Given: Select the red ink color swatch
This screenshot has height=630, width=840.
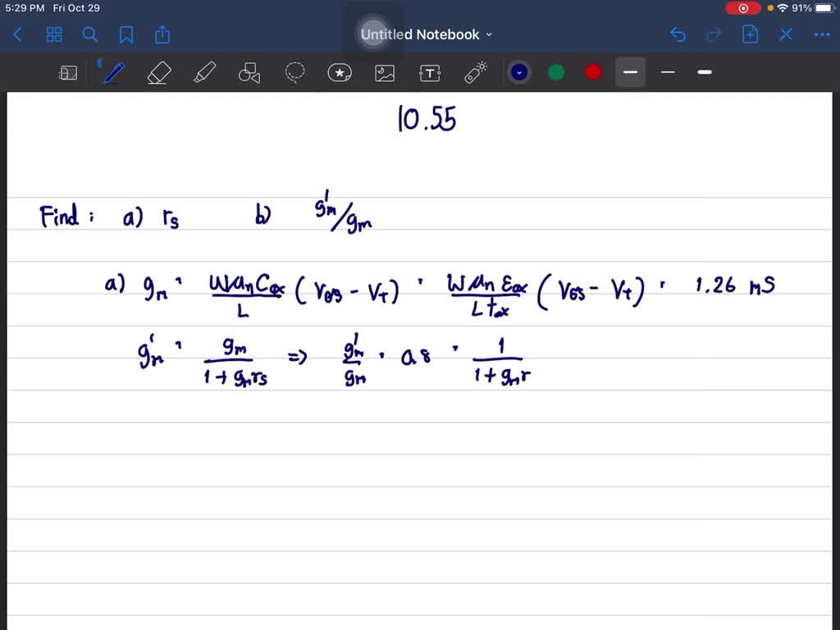Looking at the screenshot, I should tap(592, 72).
